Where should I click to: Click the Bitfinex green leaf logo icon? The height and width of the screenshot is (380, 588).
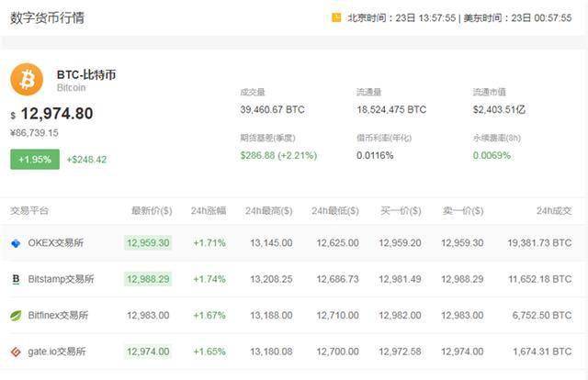pos(16,316)
